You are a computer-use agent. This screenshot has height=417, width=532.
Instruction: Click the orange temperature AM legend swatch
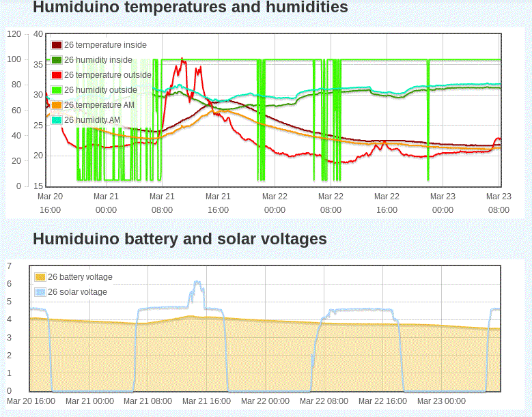pos(57,105)
